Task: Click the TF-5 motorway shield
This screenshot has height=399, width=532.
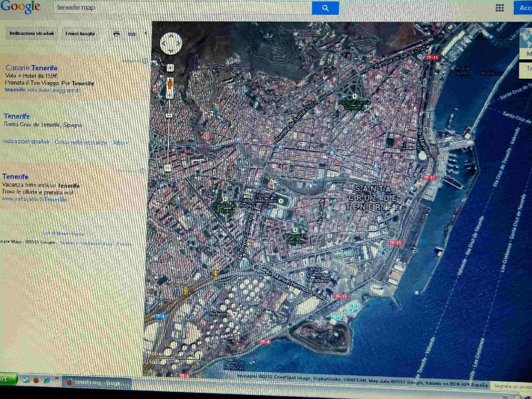Action: pos(160,316)
